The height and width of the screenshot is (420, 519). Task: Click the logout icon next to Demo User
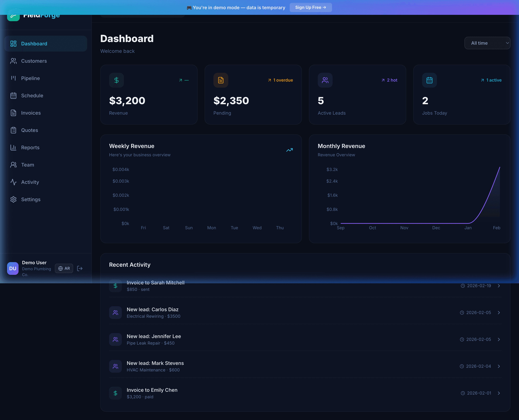pos(80,268)
